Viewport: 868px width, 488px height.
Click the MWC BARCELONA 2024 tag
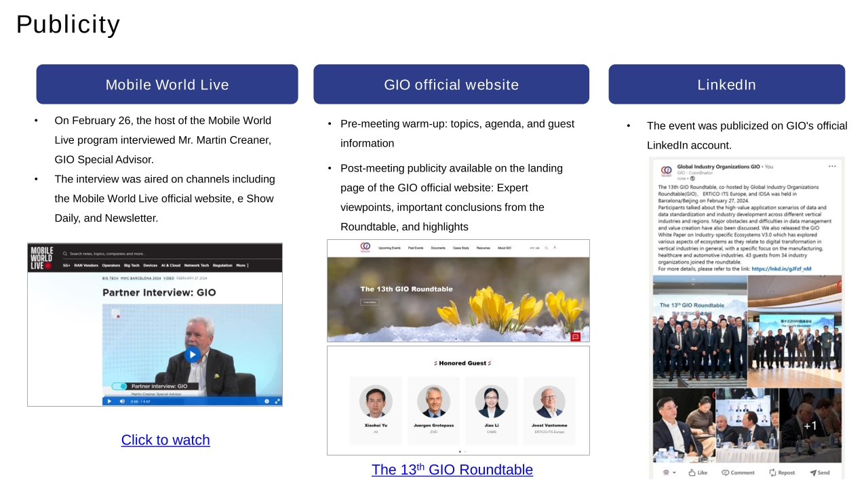pyautogui.click(x=140, y=279)
